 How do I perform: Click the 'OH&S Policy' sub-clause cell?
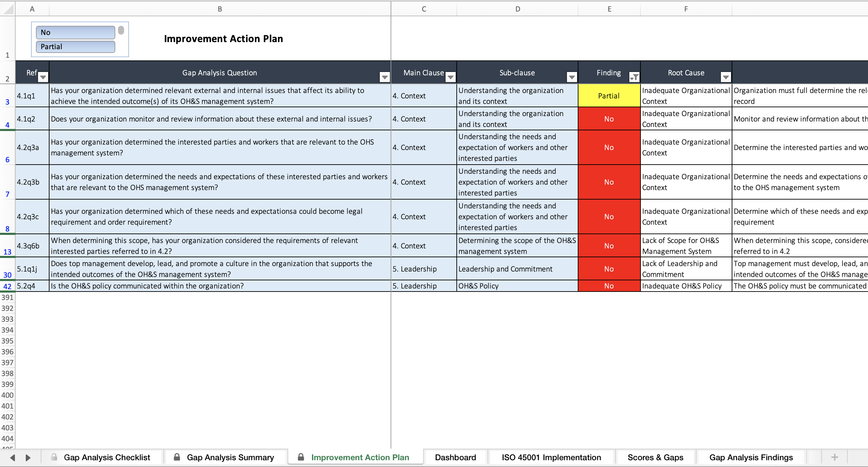pos(517,286)
